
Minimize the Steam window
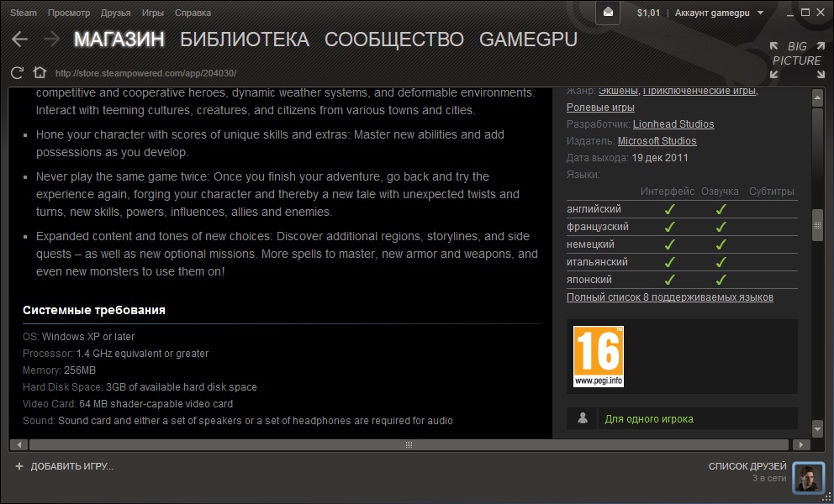[x=790, y=13]
